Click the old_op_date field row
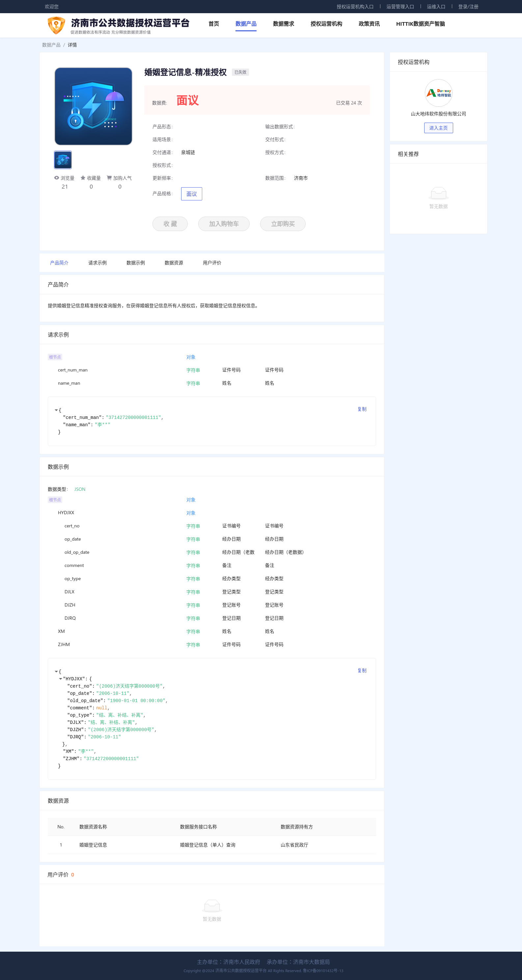Image resolution: width=522 pixels, height=980 pixels. [212, 552]
